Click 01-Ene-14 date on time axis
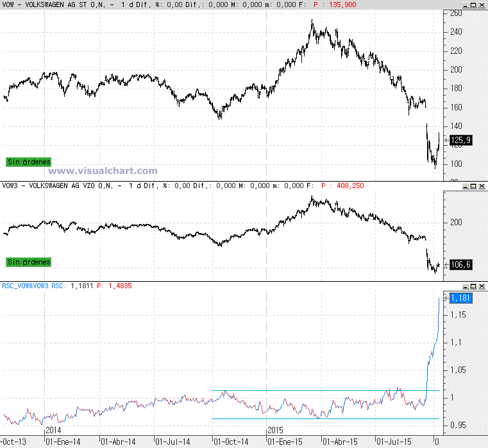The height and width of the screenshot is (448, 488). (63, 442)
